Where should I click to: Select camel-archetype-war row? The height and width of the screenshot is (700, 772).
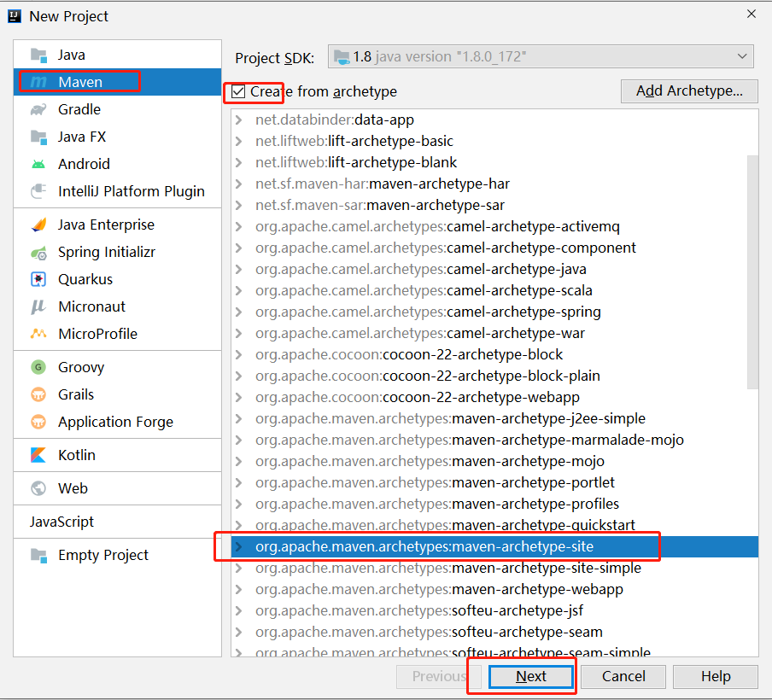(494, 333)
